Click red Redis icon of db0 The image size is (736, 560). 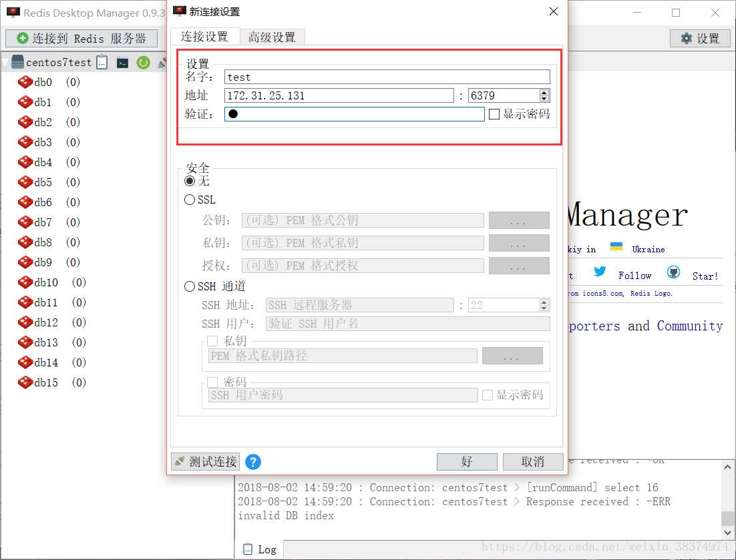[x=25, y=82]
